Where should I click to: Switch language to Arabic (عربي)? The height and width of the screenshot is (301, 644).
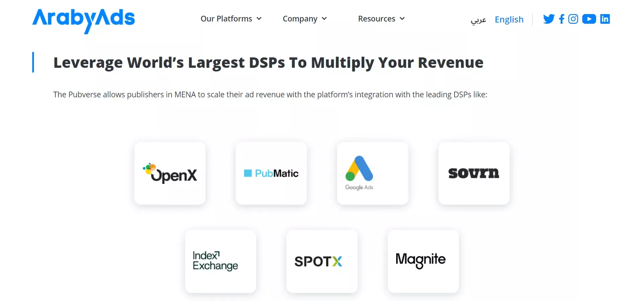(478, 20)
